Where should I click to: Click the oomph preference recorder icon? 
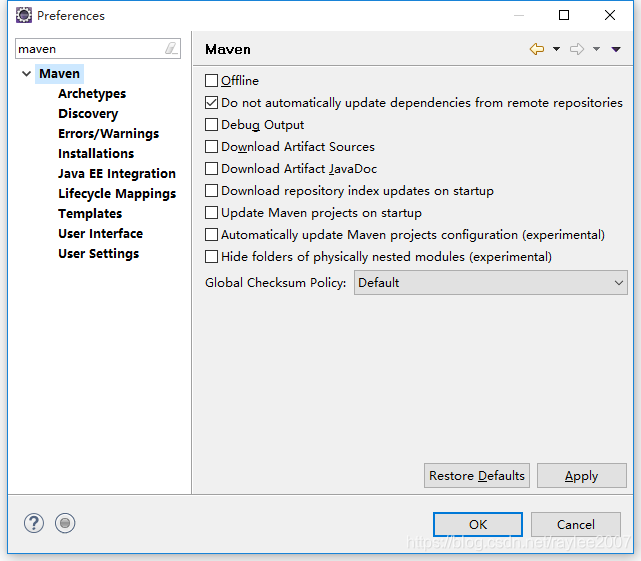[x=65, y=523]
